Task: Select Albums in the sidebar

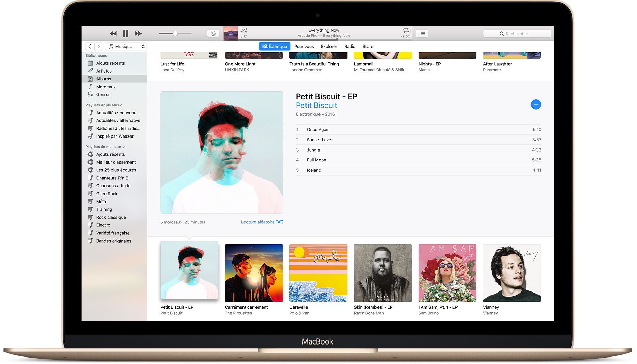Action: coord(114,79)
